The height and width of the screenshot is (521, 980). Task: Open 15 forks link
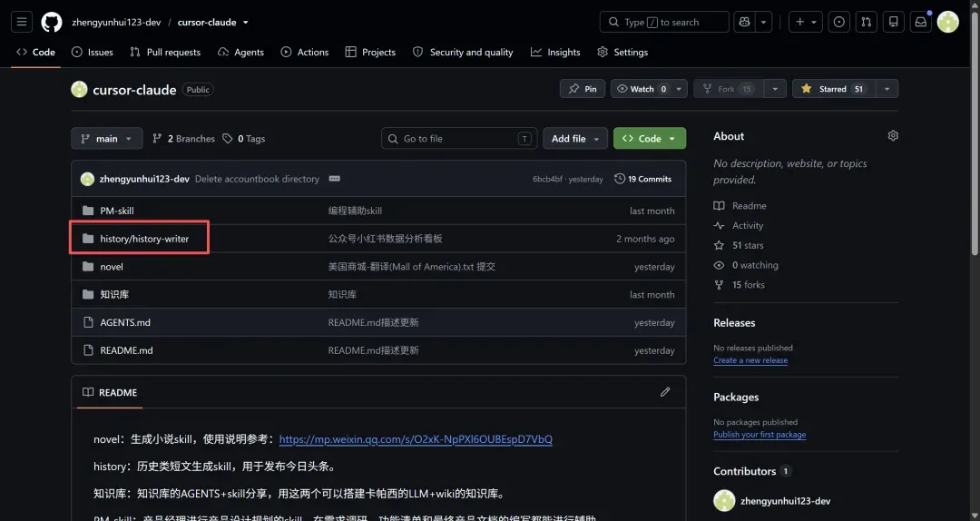click(740, 285)
